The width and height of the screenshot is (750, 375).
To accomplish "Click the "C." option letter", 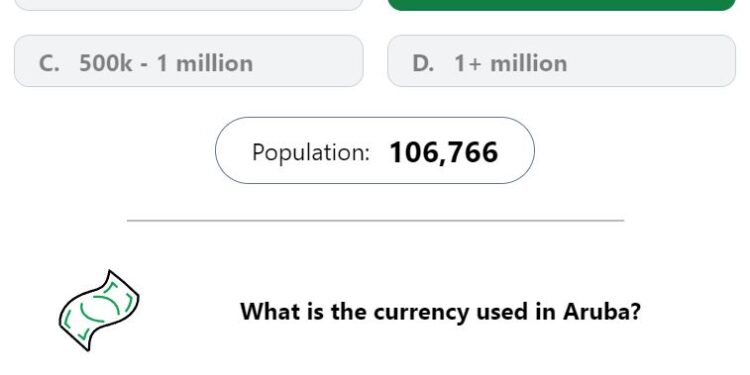I will click(x=49, y=63).
